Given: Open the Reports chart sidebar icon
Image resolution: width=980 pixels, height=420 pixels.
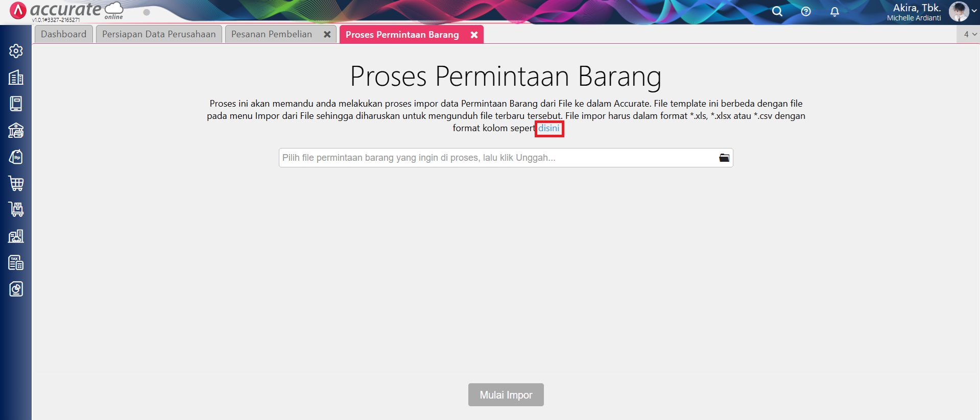Looking at the screenshot, I should pyautogui.click(x=16, y=289).
